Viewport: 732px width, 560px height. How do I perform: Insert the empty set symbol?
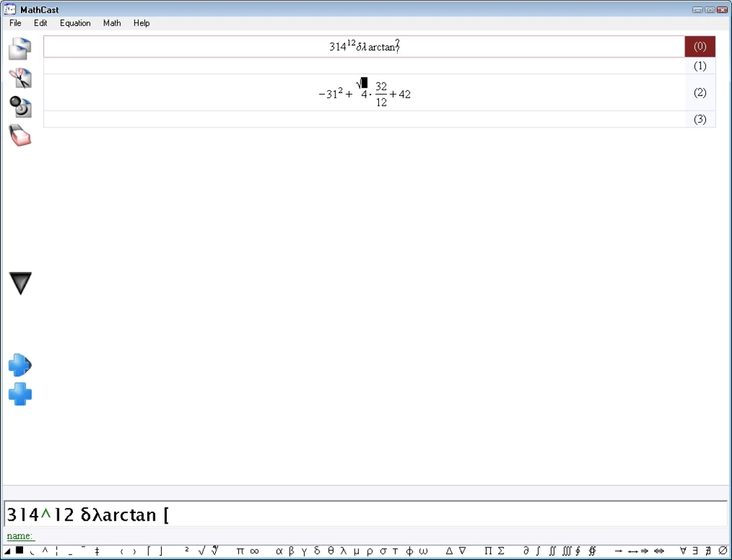pyautogui.click(x=723, y=551)
